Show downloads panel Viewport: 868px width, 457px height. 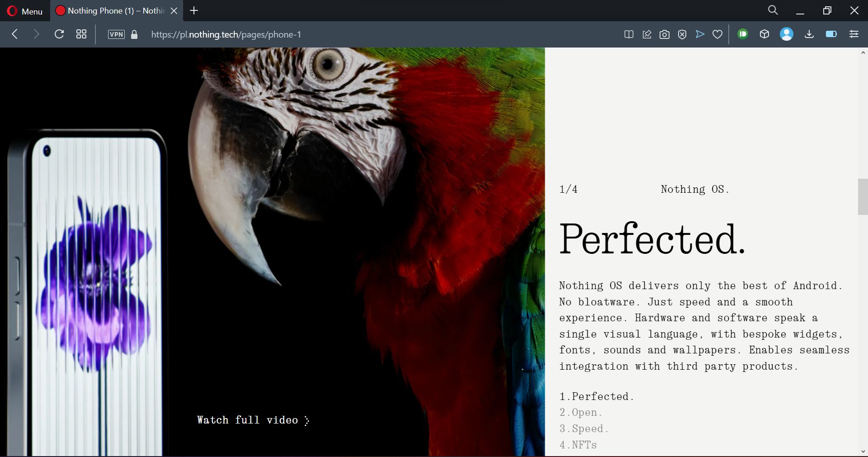point(809,34)
